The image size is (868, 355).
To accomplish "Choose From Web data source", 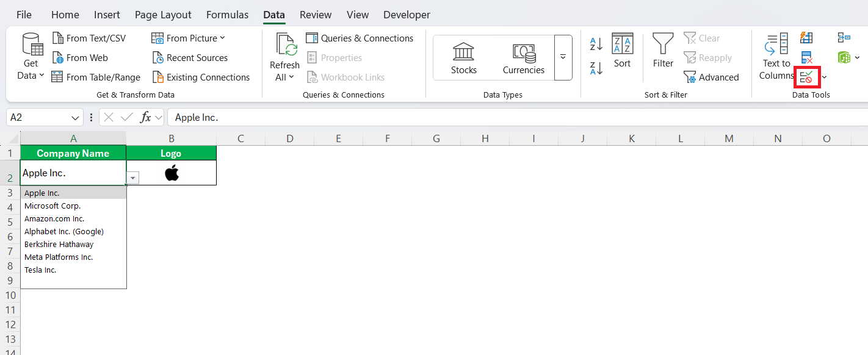I will pos(80,58).
